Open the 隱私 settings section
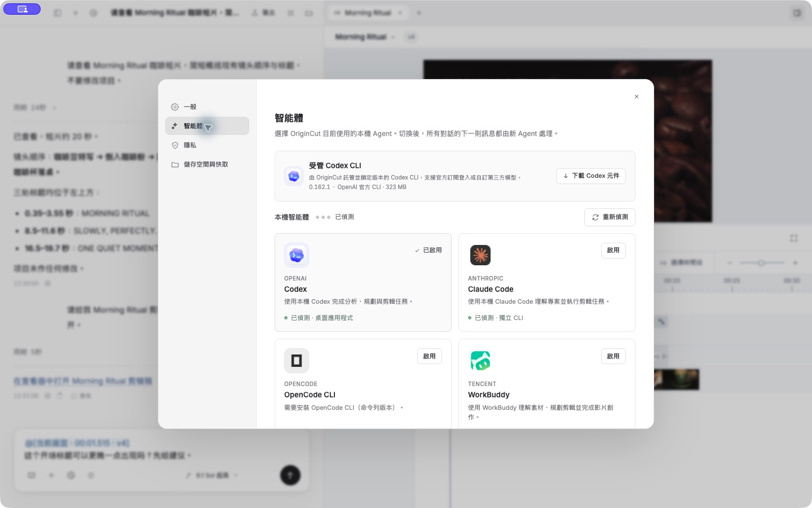This screenshot has width=812, height=508. (207, 145)
